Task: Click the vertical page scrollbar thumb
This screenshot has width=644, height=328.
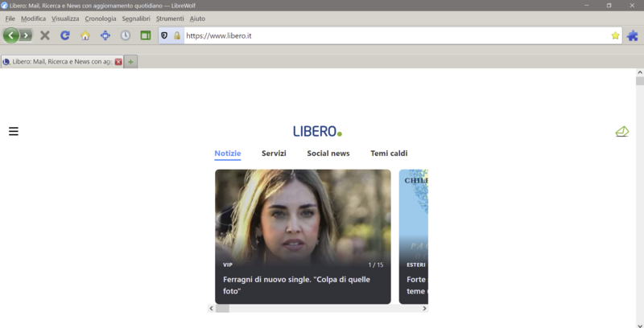Action: 640,80
